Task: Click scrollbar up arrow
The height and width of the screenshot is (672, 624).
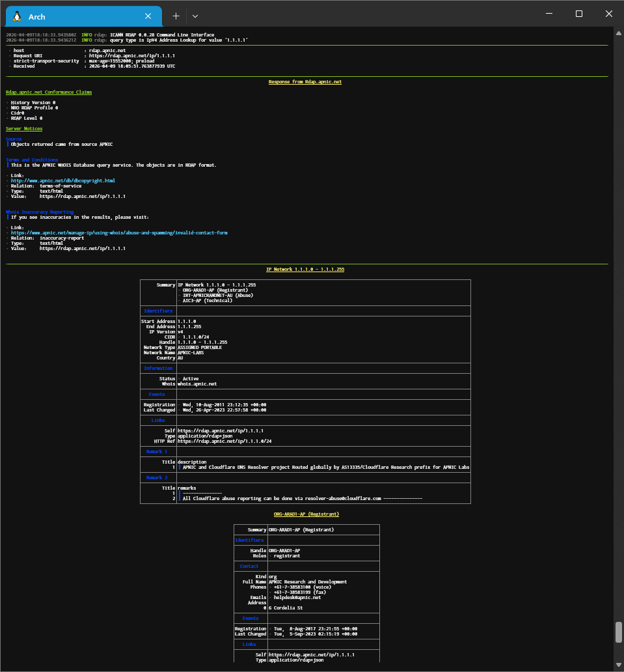Action: pos(619,33)
